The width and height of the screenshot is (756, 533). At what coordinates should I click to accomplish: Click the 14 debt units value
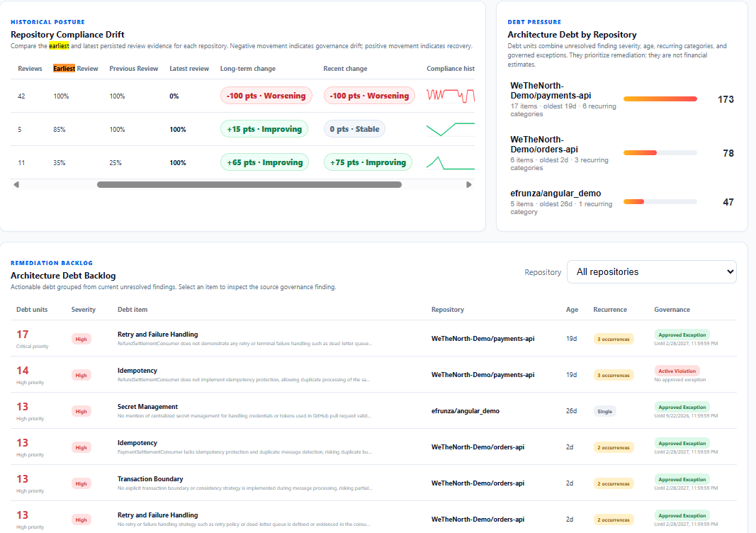point(23,371)
